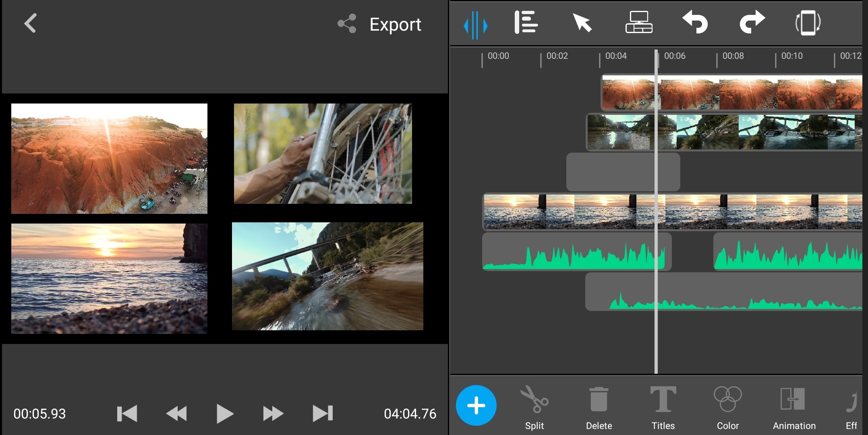Open the Titles tool
This screenshot has width=868, height=435.
click(x=663, y=407)
